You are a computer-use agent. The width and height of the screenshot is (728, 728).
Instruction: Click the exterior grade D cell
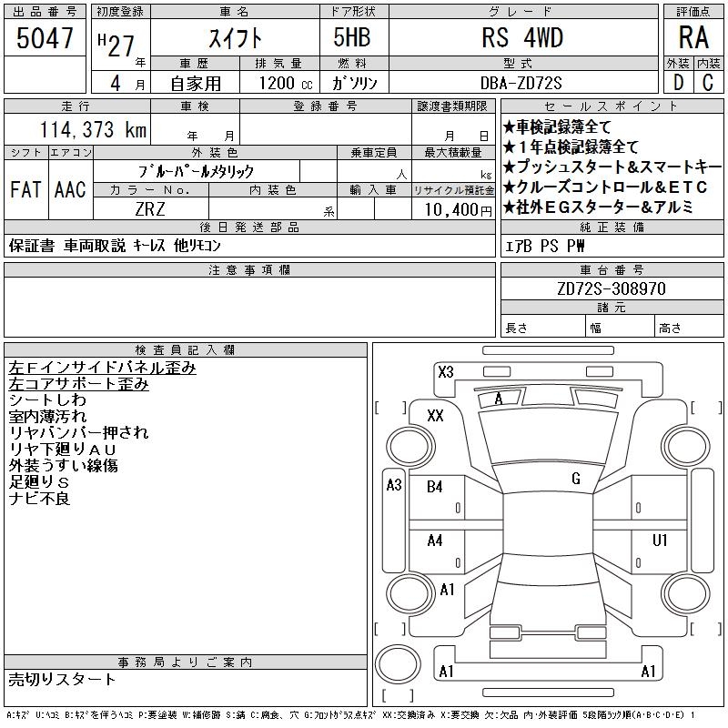pyautogui.click(x=677, y=82)
